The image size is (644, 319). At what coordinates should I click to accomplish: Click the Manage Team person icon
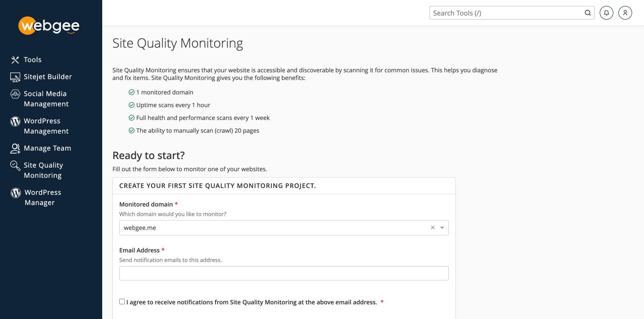(x=15, y=148)
